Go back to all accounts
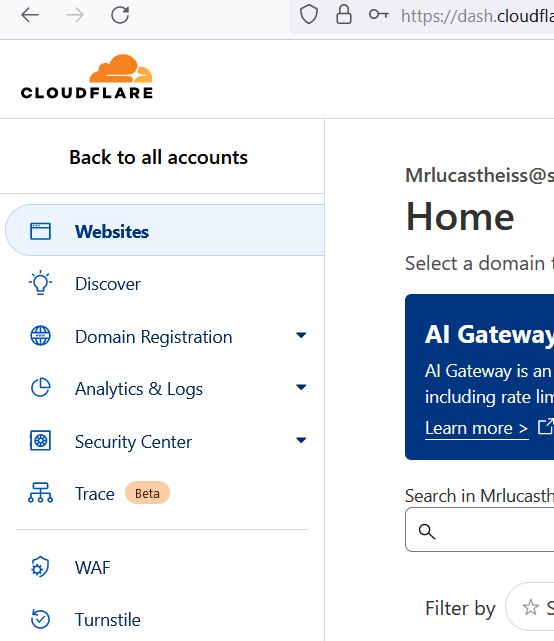Viewport: 554px width, 641px height. click(x=158, y=157)
